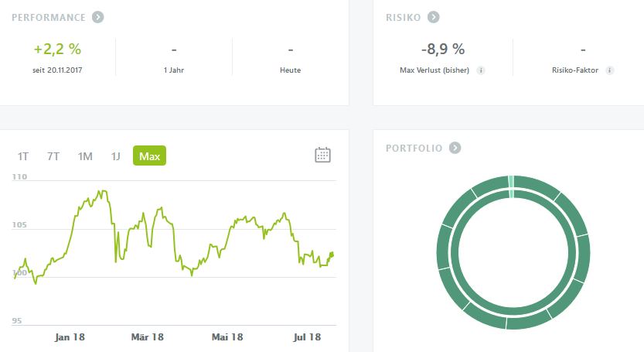This screenshot has width=644, height=352.
Task: Open the PORTFOLIO section heading
Action: pyautogui.click(x=414, y=148)
